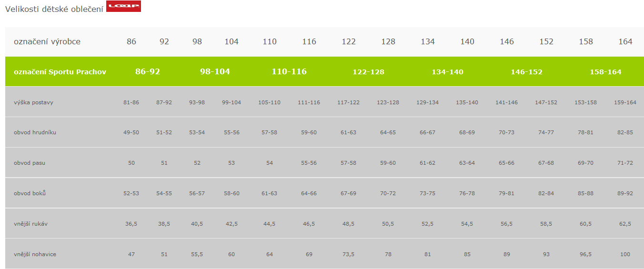Click the 158-164 green header size
This screenshot has width=644, height=269.
pos(605,72)
